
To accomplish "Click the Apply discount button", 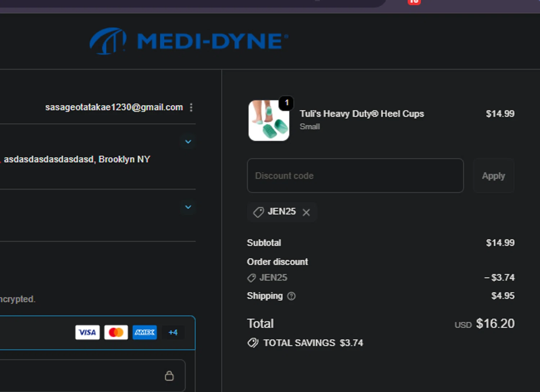I will (494, 176).
